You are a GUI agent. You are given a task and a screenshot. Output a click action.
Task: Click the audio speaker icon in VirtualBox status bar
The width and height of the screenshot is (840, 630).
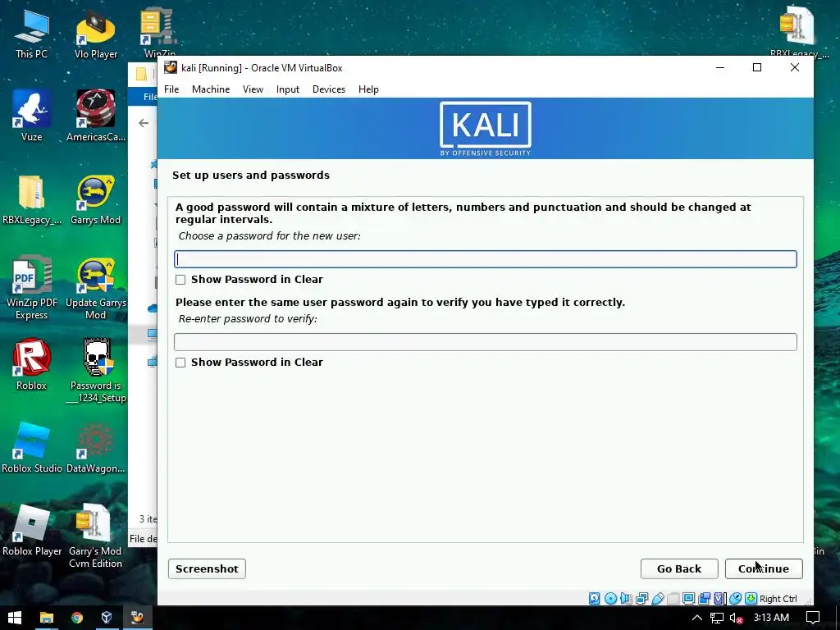[626, 598]
